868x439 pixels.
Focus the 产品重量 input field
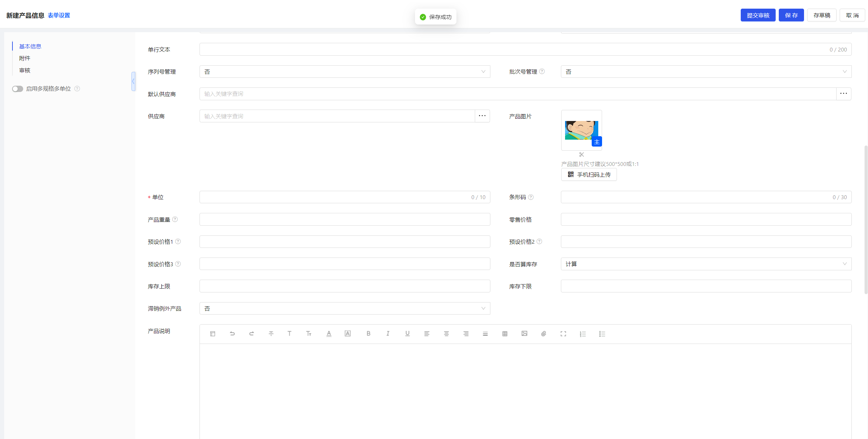[345, 219]
